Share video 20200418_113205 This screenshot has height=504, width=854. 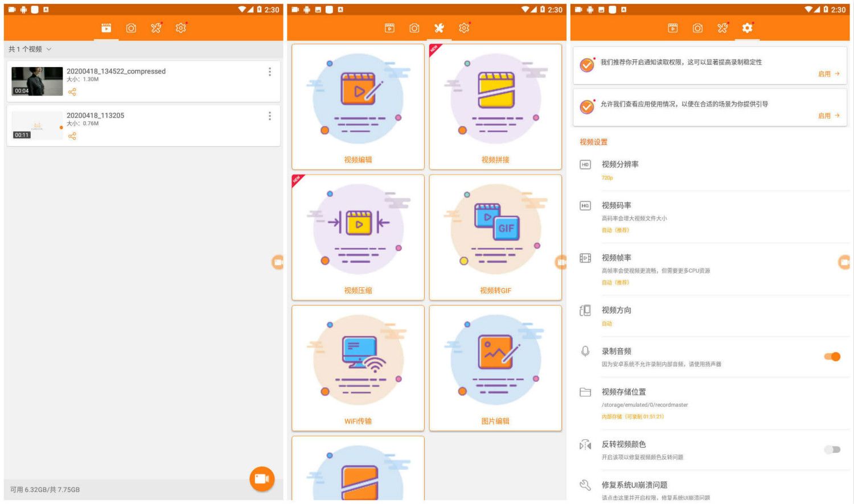[x=72, y=137]
